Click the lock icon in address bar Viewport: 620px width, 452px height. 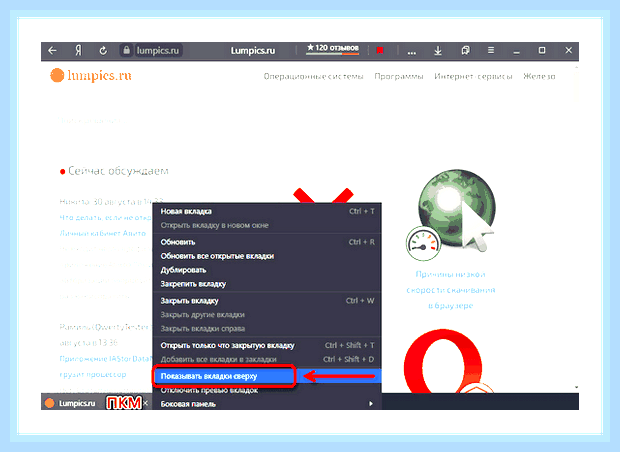126,51
